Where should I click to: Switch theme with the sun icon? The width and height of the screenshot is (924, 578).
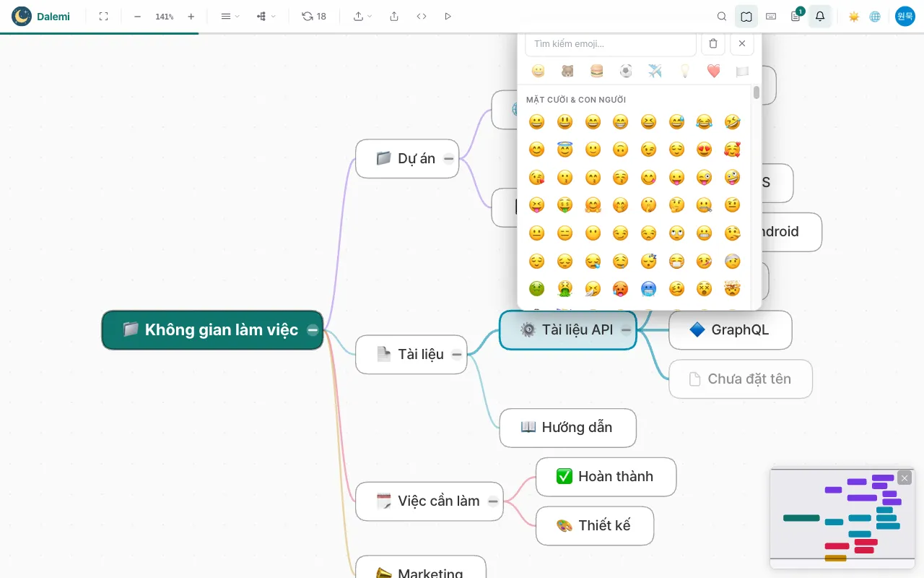tap(854, 16)
